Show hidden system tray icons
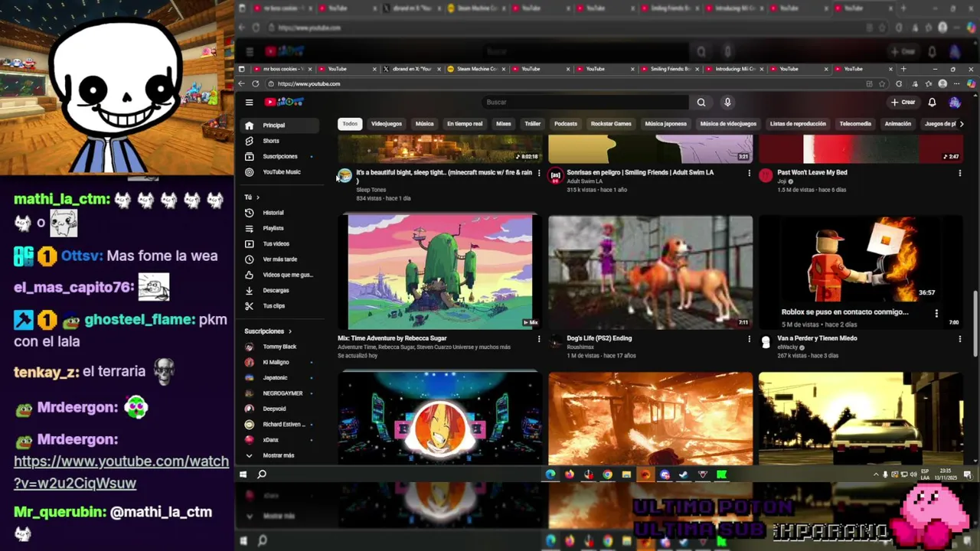The width and height of the screenshot is (980, 551). [876, 474]
